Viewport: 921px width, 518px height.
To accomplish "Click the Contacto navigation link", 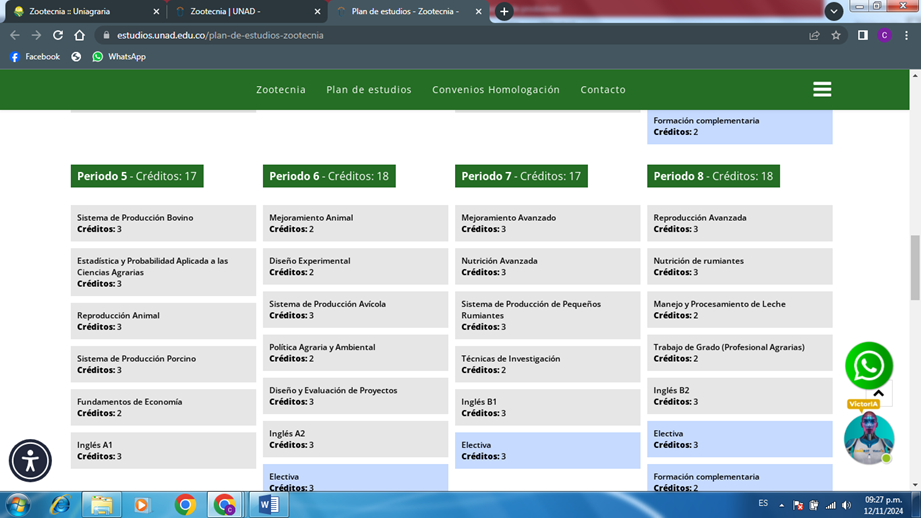I will pyautogui.click(x=602, y=90).
